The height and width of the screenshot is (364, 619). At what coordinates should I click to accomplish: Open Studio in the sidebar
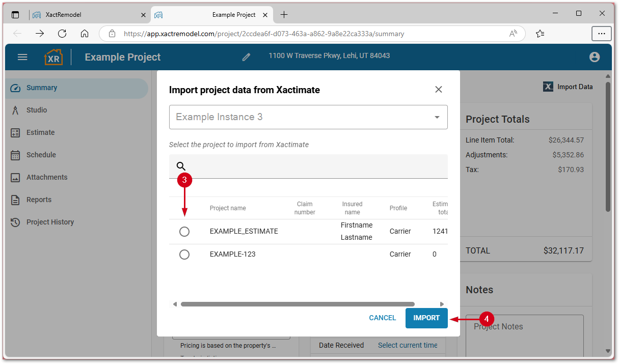click(76, 110)
